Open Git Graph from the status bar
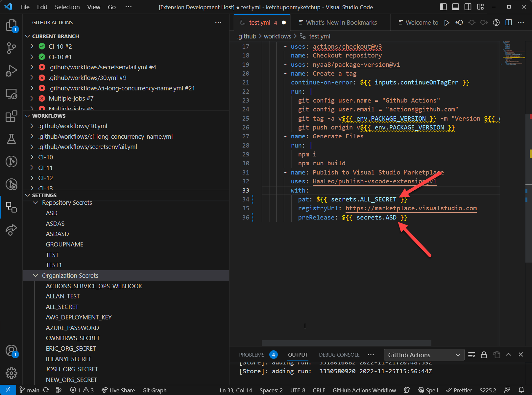The height and width of the screenshot is (395, 532). [x=155, y=390]
